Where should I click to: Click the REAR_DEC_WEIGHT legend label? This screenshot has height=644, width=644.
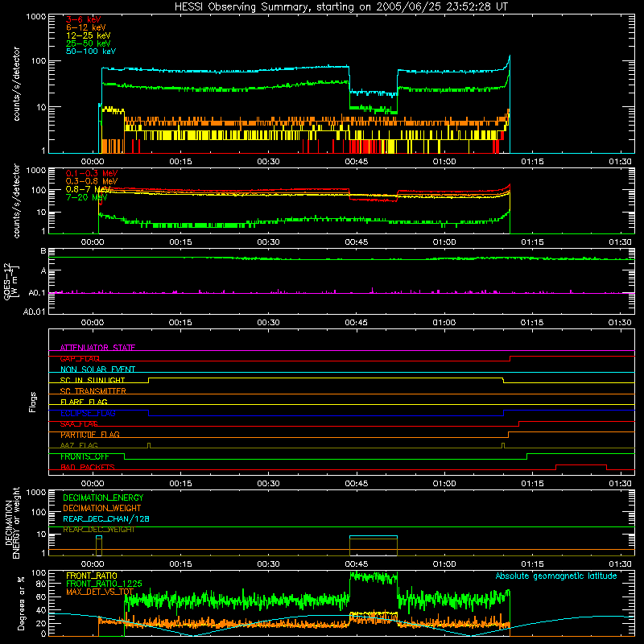click(x=99, y=530)
